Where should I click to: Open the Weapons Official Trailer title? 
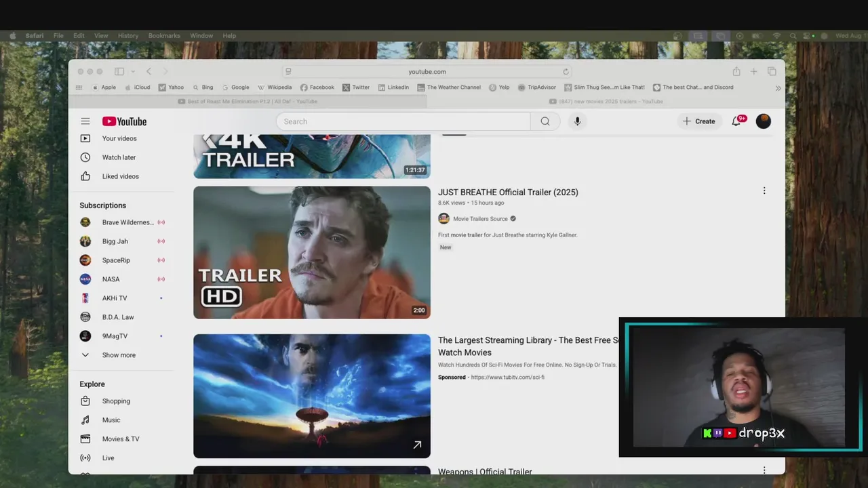click(x=485, y=471)
